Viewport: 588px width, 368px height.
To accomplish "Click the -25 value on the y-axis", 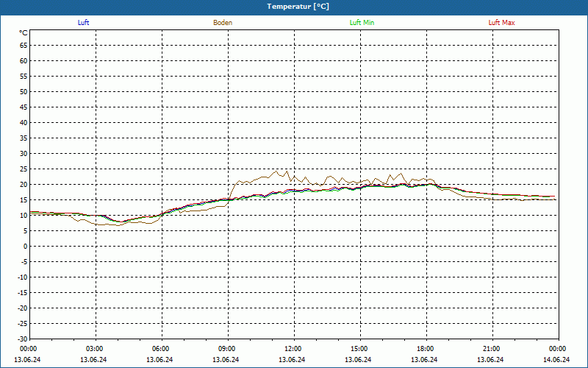I will coord(23,324).
